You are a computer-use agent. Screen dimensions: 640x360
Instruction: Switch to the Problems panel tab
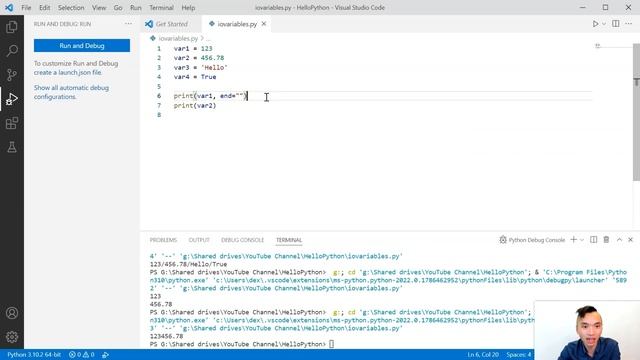coord(163,240)
